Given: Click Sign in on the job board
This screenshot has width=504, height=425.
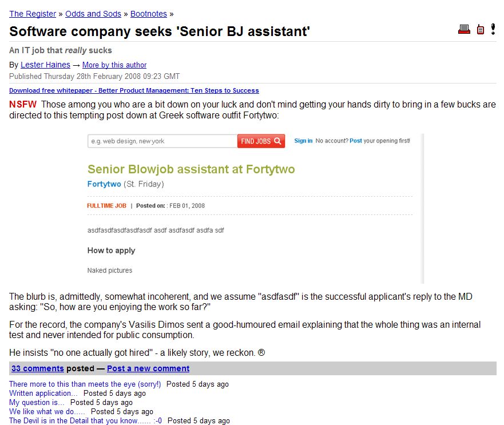Looking at the screenshot, I should 303,141.
